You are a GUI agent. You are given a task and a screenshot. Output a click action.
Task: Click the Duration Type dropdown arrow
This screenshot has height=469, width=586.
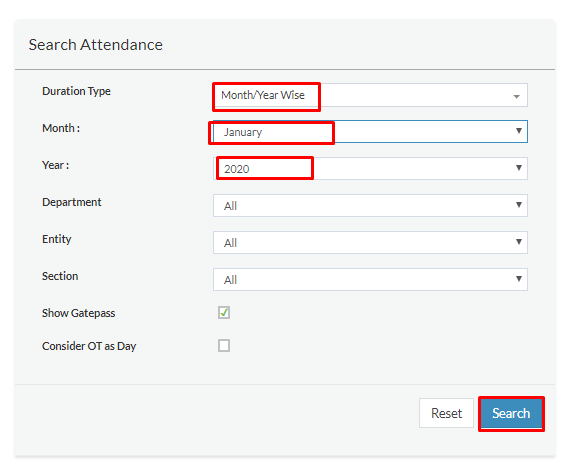coord(516,97)
